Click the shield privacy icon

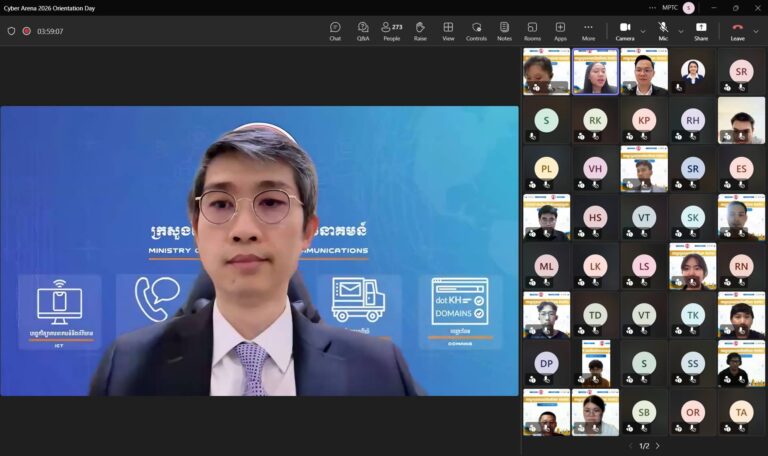pos(11,31)
